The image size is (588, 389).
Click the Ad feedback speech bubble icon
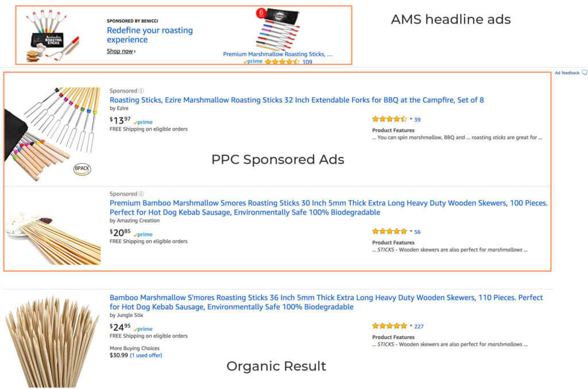[x=585, y=73]
